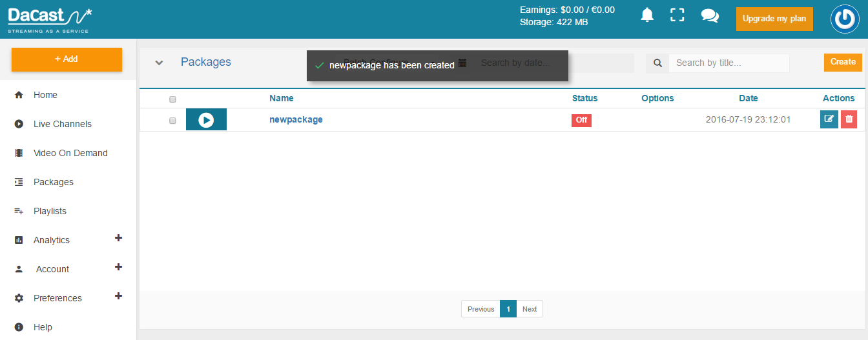Click the Upgrade my plan button
868x340 pixels.
tap(774, 19)
